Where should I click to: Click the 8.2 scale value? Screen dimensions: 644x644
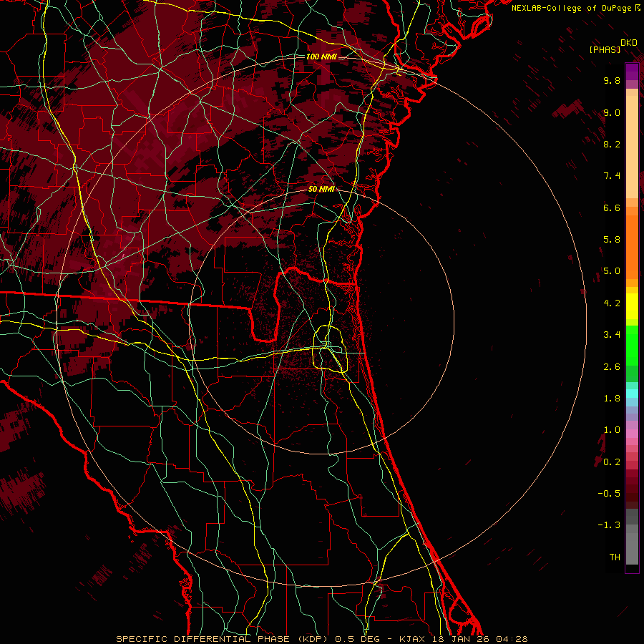(612, 144)
